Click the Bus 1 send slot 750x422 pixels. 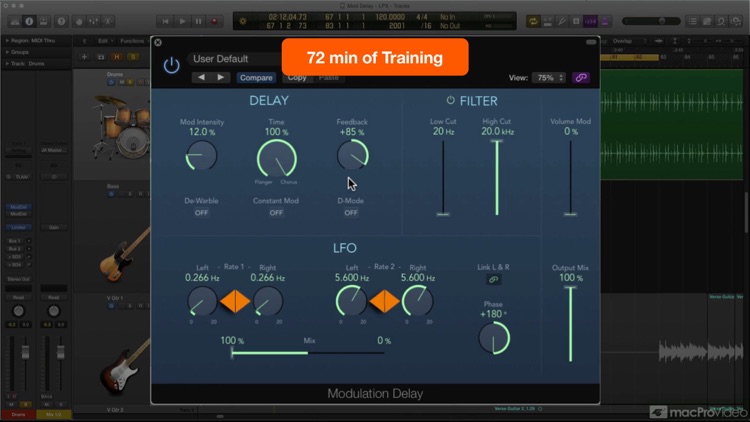pos(14,241)
